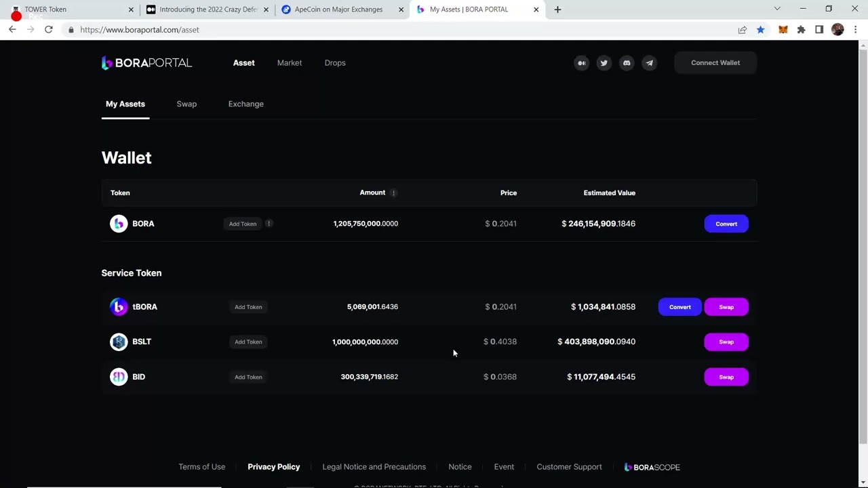Click Swap in the BID row
868x488 pixels.
tap(726, 377)
